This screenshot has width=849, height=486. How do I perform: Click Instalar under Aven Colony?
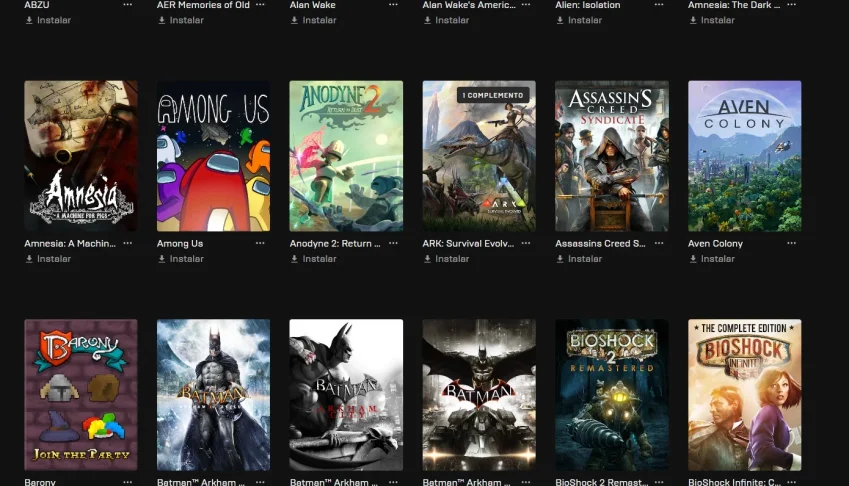click(712, 259)
